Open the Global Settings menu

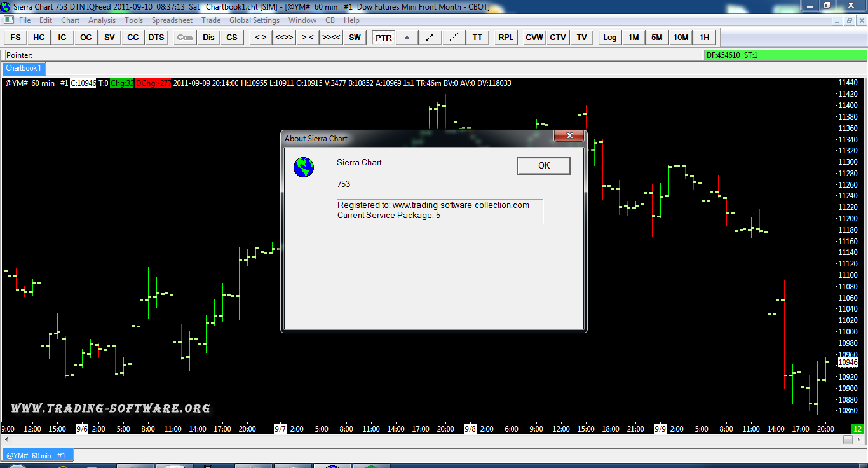(x=254, y=20)
